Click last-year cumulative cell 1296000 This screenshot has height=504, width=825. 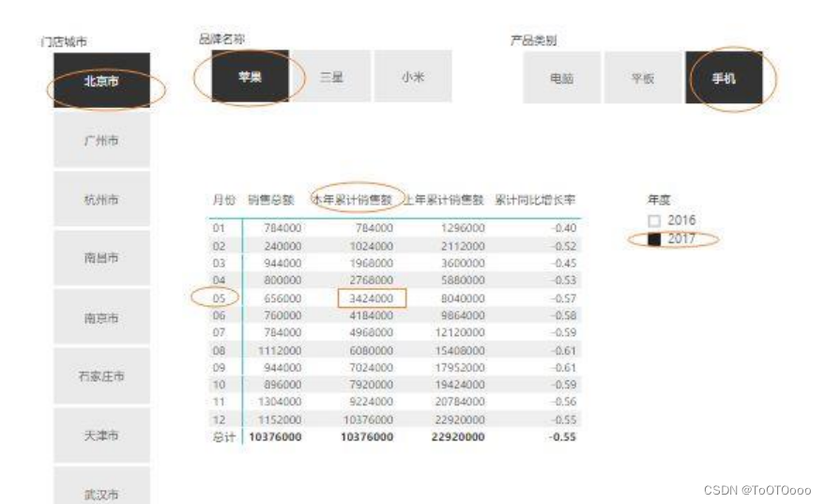tap(463, 228)
